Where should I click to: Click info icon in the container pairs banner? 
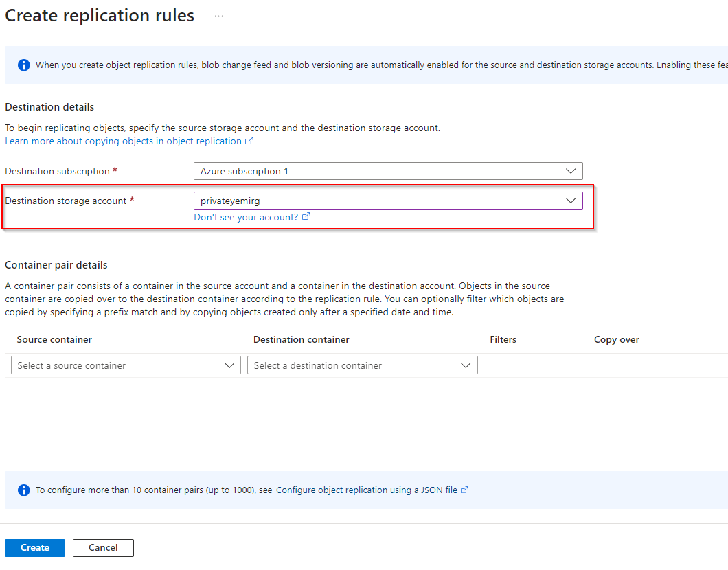(24, 490)
